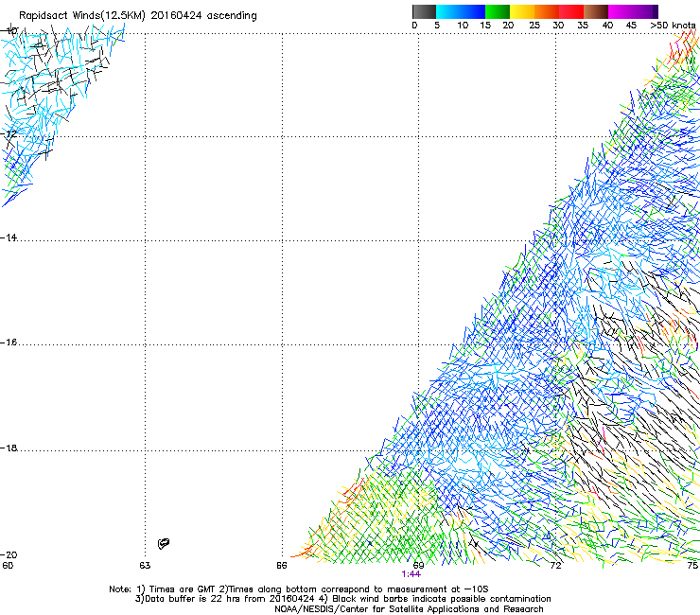Click the 'Black wind barbs indicate possible contamination' note
Image resolution: width=700 pixels, height=615 pixels.
point(441,599)
